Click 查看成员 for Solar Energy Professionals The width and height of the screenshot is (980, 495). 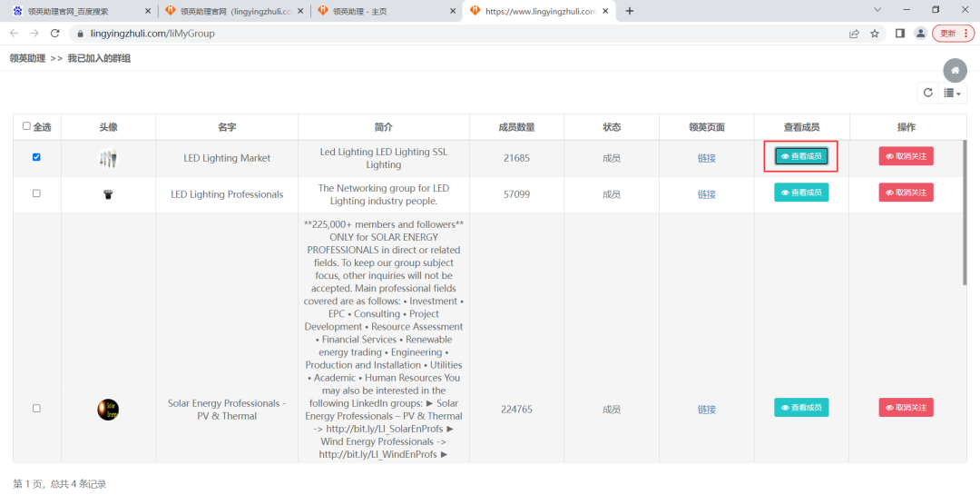(801, 408)
